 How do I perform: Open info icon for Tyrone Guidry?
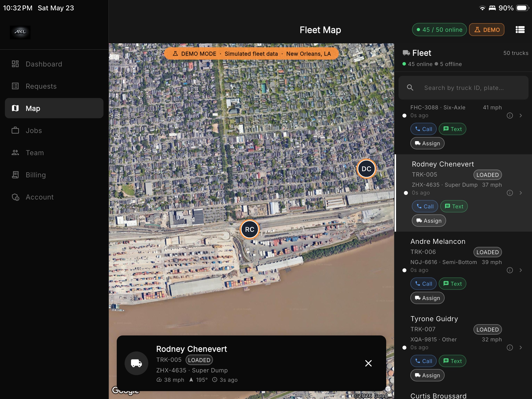(510, 348)
